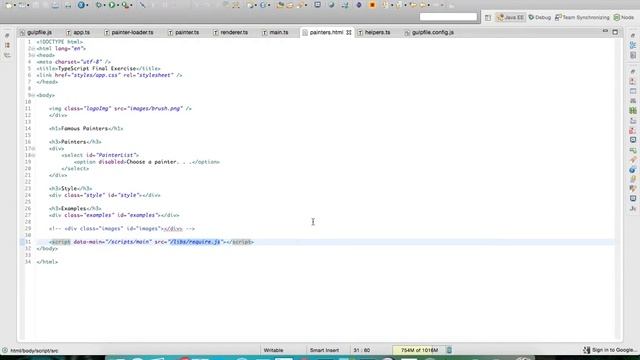Click the purple round toolbar icon
The width and height of the screenshot is (640, 360).
point(359,5)
